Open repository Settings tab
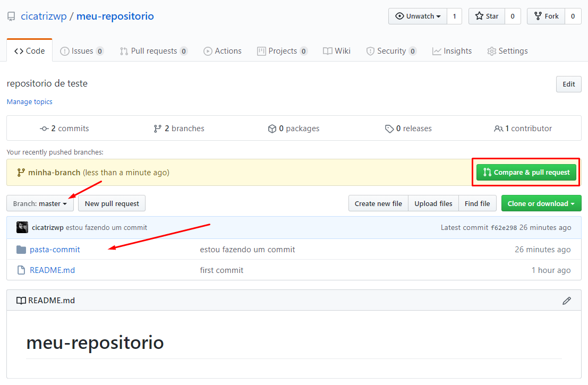Screen dimensions: 588x385 point(507,51)
